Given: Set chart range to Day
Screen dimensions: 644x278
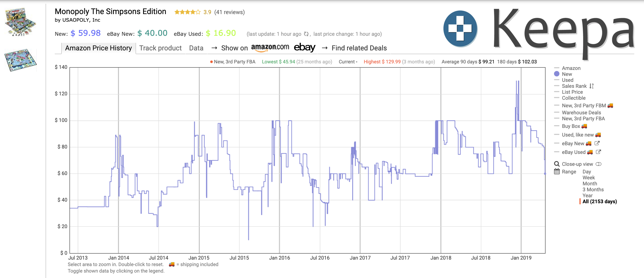Looking at the screenshot, I should 587,172.
